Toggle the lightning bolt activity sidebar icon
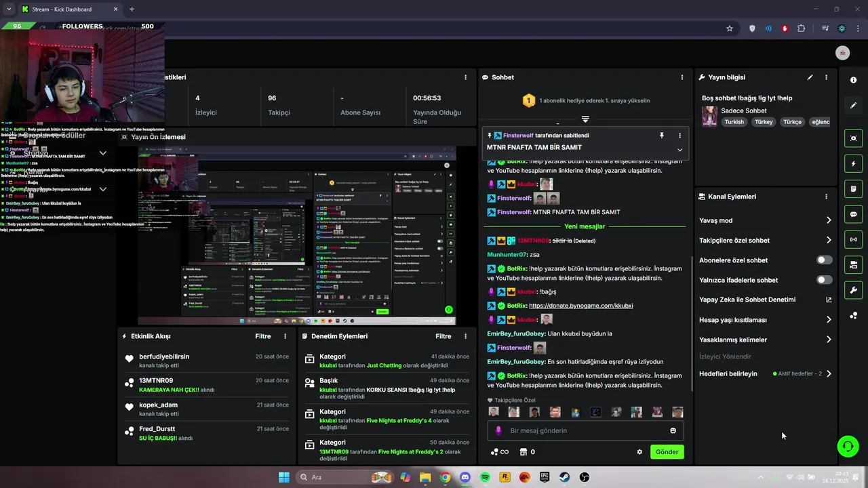Viewport: 868px width, 488px height. click(853, 163)
